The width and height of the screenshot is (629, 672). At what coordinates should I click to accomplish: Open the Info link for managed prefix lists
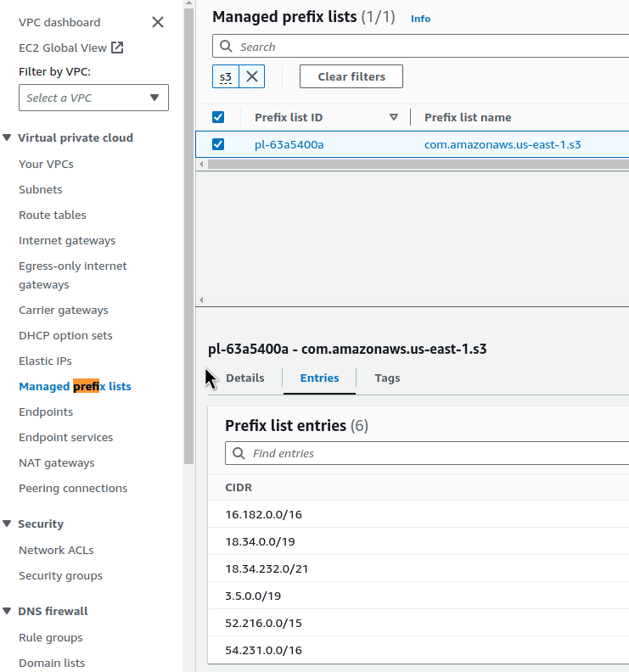[x=420, y=19]
